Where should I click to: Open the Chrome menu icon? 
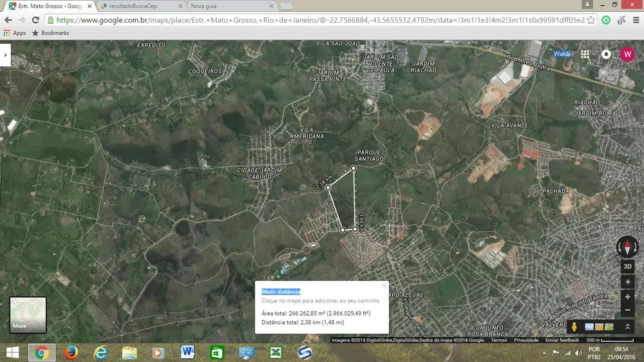636,20
